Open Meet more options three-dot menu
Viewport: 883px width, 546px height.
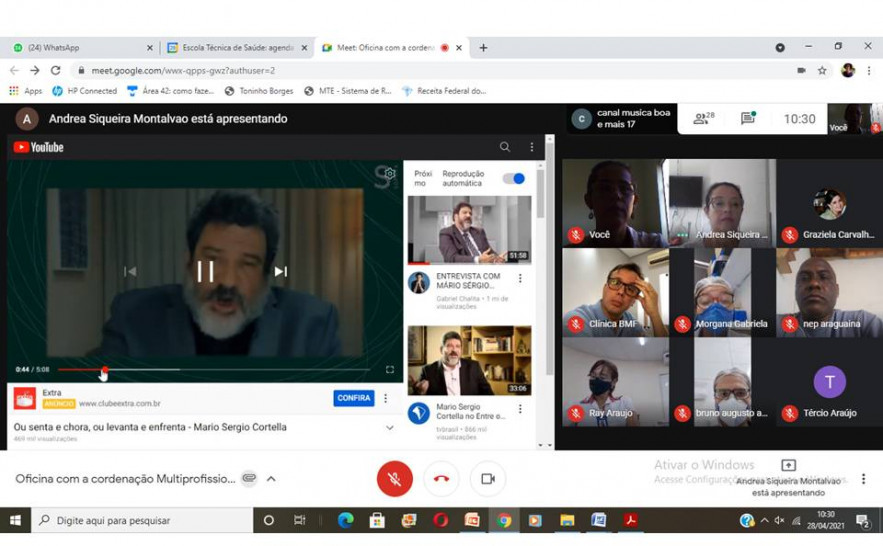[x=863, y=479]
